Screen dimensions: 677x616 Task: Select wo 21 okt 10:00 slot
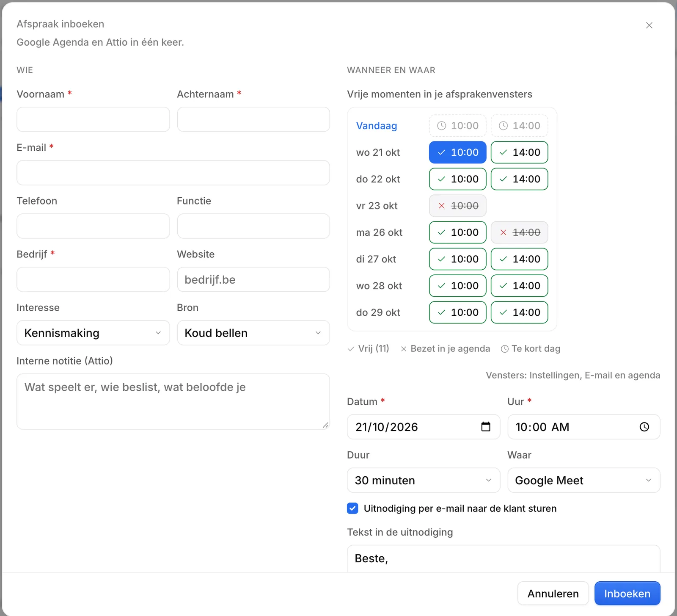457,152
